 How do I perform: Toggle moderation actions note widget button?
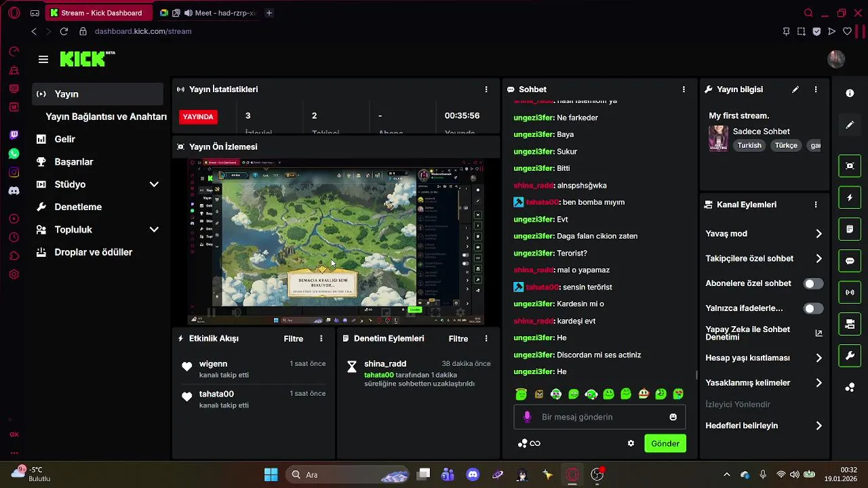[x=850, y=229]
